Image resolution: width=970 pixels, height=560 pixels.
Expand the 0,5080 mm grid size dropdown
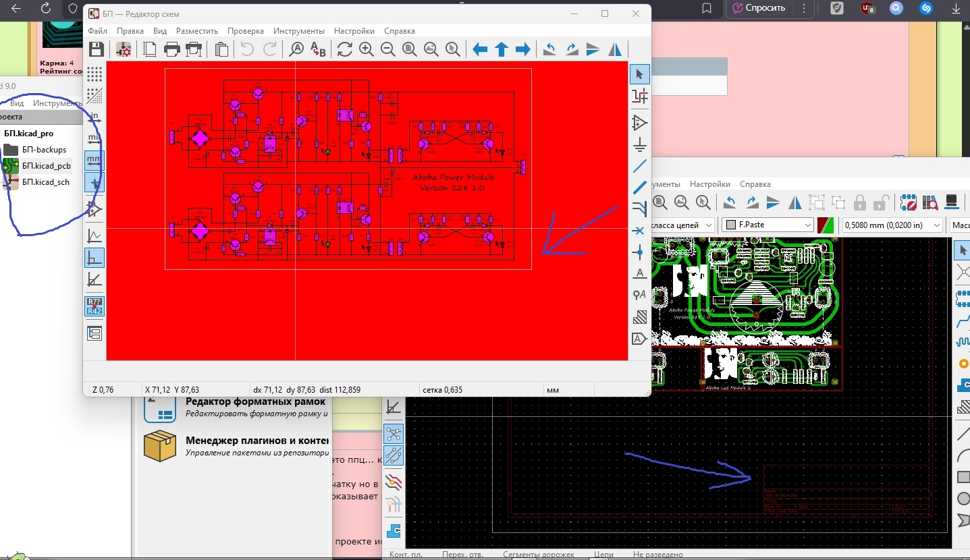tap(892, 225)
